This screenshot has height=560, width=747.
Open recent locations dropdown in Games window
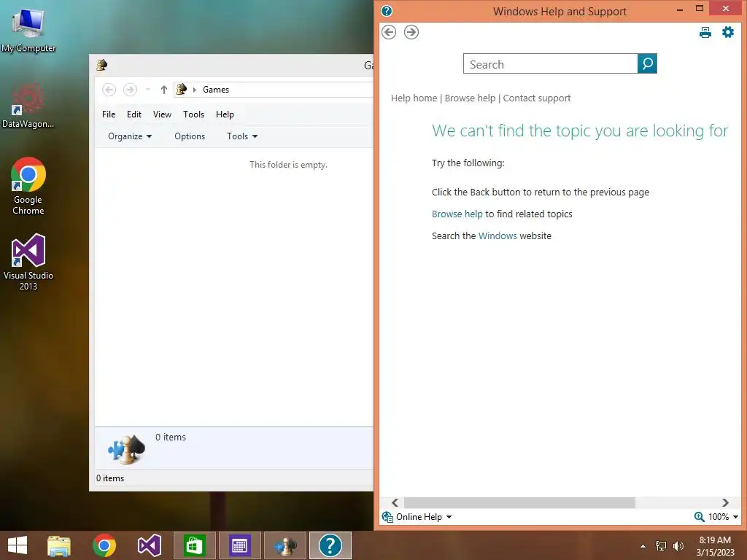tap(147, 90)
